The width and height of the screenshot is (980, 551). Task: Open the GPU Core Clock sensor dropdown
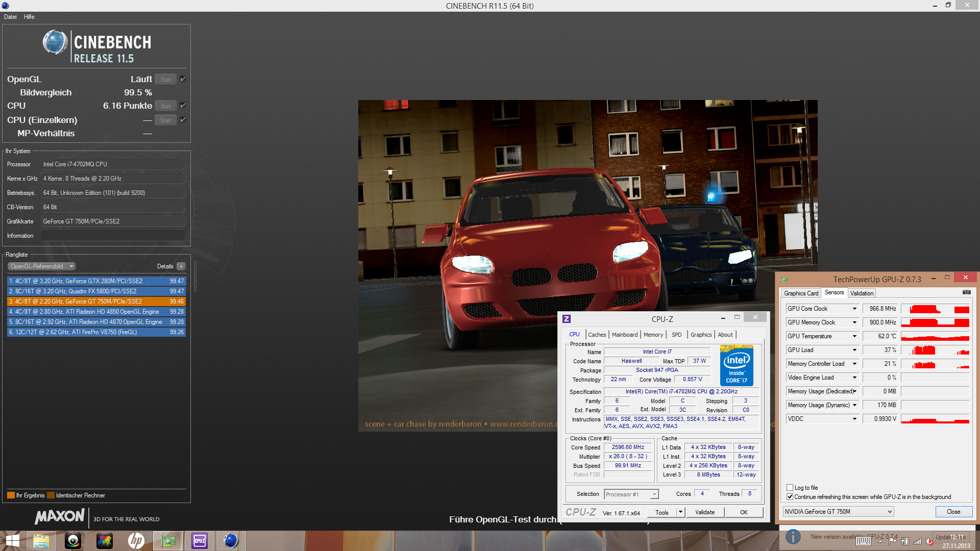pyautogui.click(x=854, y=309)
